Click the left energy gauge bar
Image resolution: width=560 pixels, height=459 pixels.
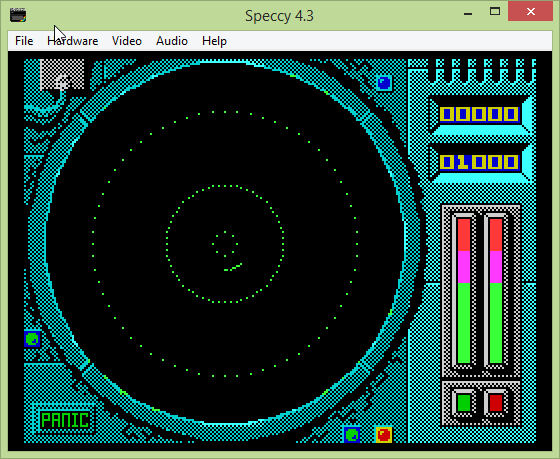point(464,291)
